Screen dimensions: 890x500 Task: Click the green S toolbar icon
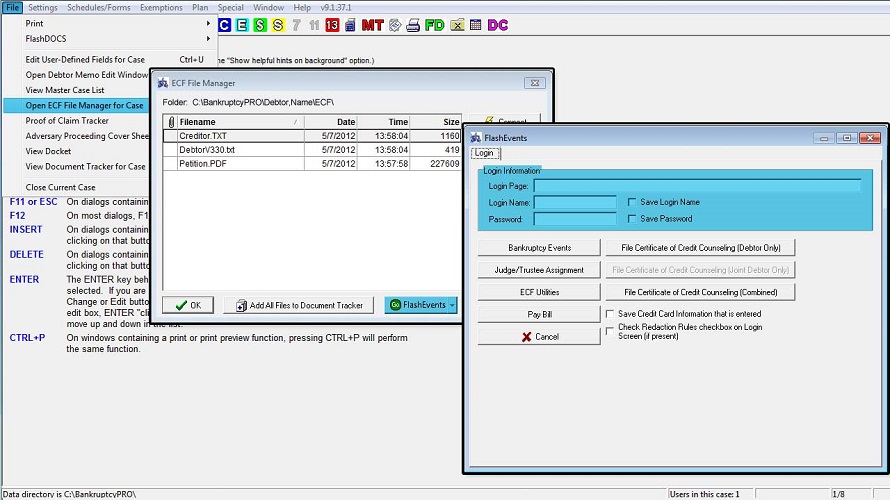pyautogui.click(x=260, y=25)
